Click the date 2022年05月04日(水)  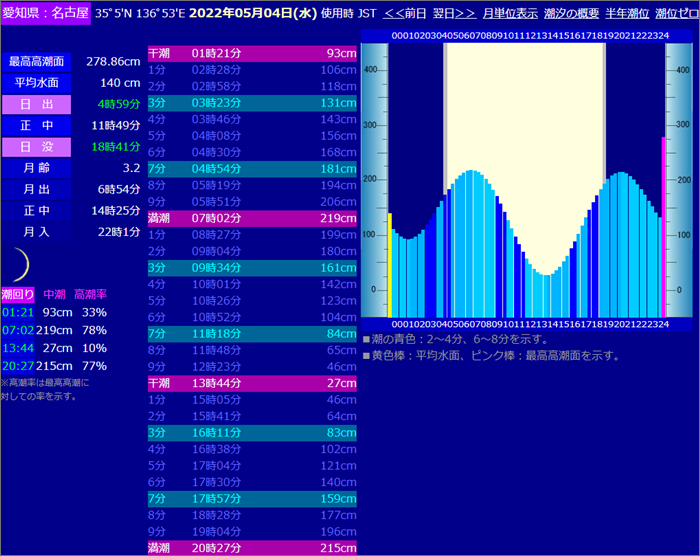pos(253,13)
